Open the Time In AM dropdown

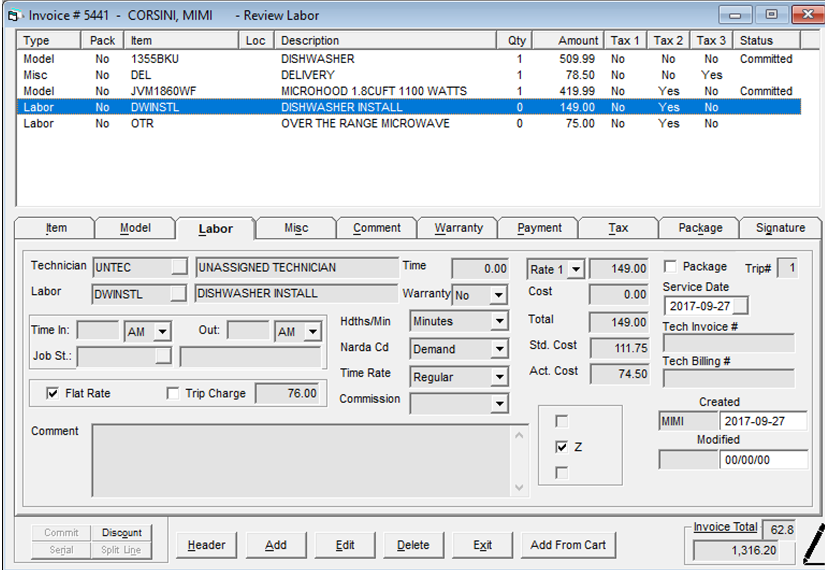point(163,332)
